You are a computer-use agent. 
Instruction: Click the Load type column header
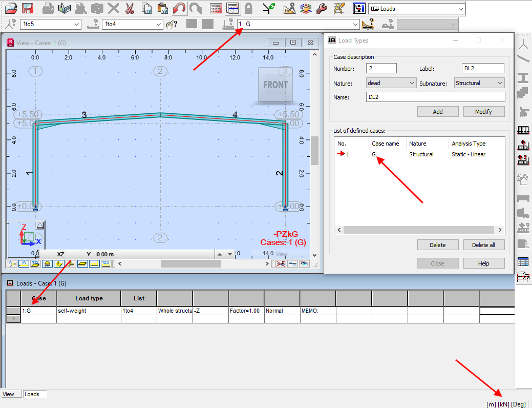click(x=89, y=298)
